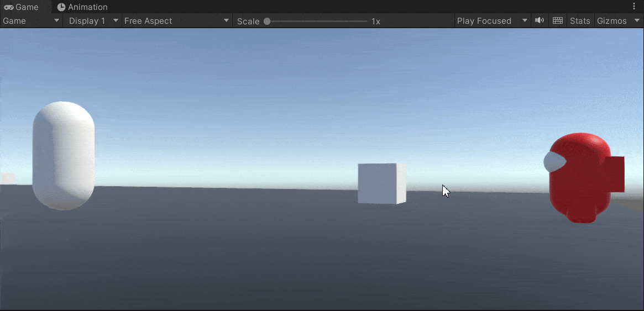Toggle the Stats overlay button
Image resolution: width=644 pixels, height=311 pixels.
pos(580,21)
